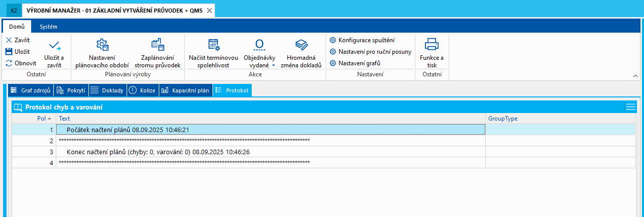
Task: Collapse the ribbon with chevron
Action: [635, 76]
